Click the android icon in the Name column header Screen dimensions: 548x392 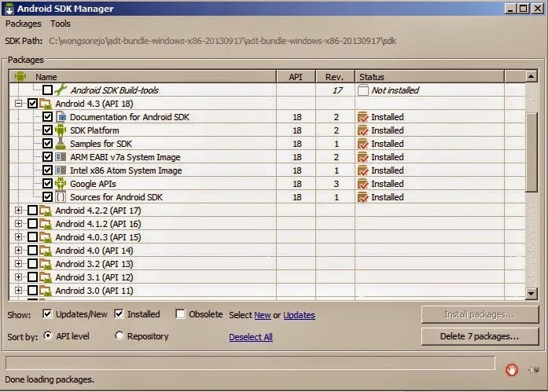point(20,76)
